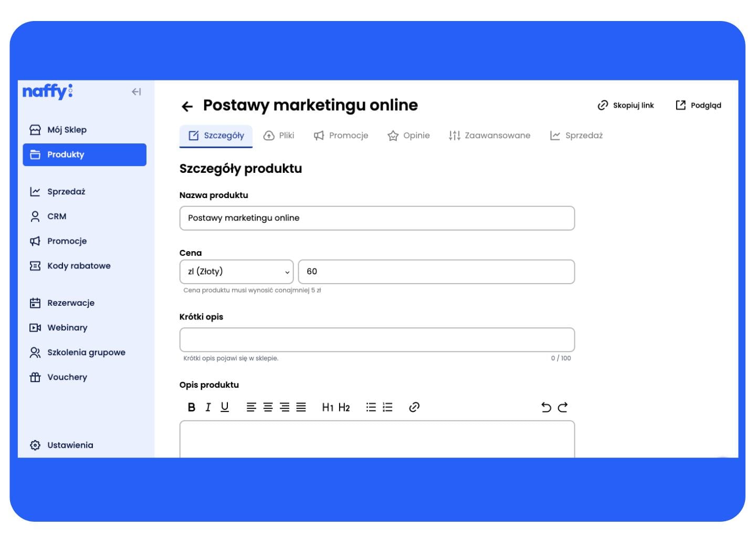This screenshot has width=756, height=538.
Task: Collapse the sidebar with the arrow icon
Action: point(136,92)
